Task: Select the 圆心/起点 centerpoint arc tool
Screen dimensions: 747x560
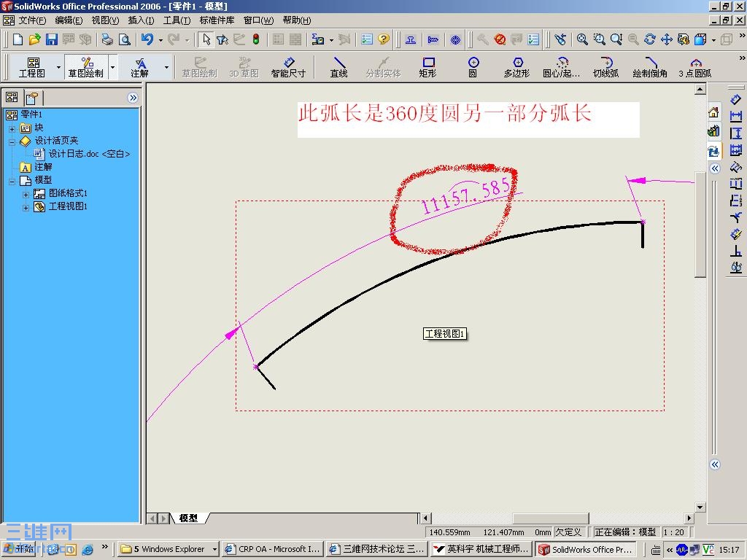Action: point(562,68)
